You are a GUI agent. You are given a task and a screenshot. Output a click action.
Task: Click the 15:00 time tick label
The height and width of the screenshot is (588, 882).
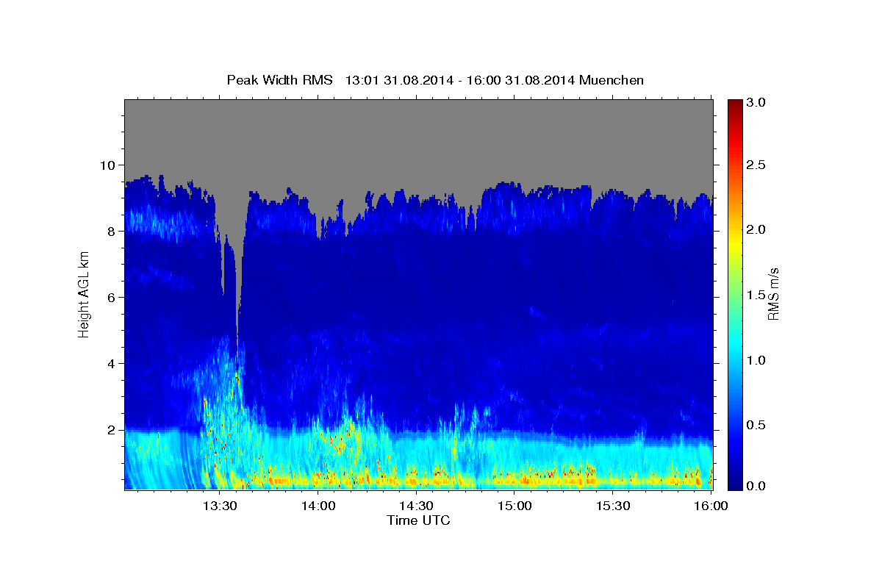(x=514, y=506)
